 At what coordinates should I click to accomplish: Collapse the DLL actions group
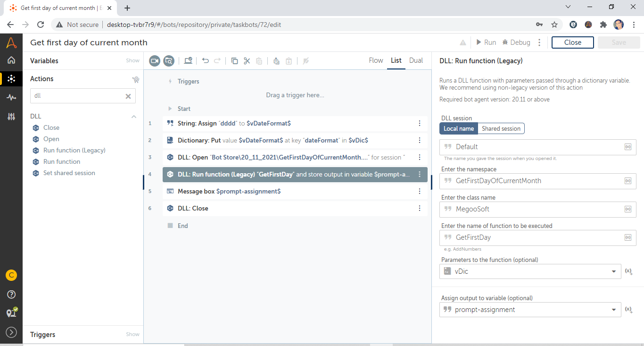pos(134,116)
